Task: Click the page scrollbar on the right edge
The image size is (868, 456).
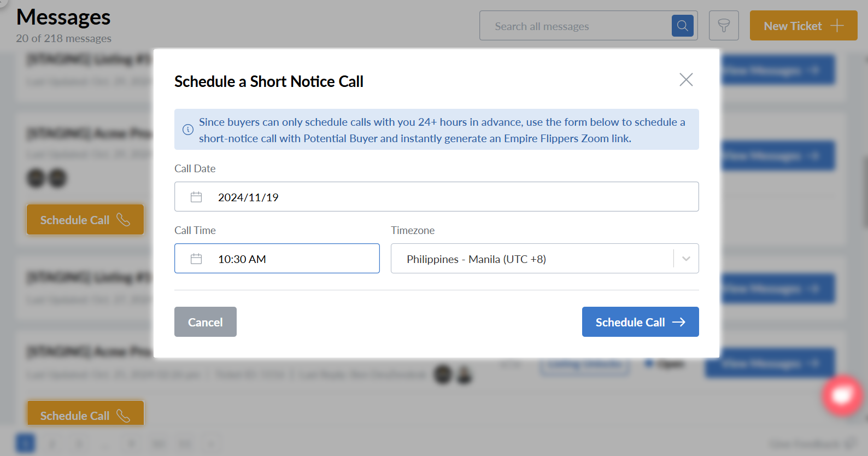Action: 865,191
